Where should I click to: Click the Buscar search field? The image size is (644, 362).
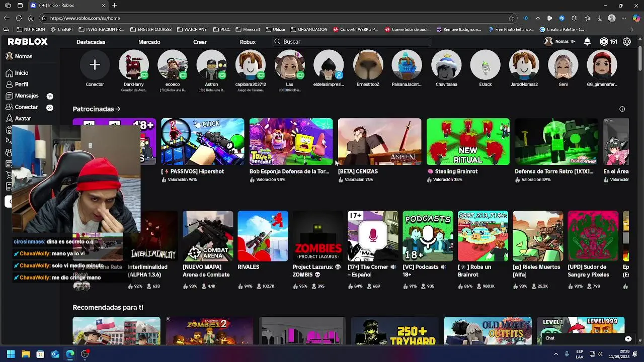pyautogui.click(x=352, y=42)
